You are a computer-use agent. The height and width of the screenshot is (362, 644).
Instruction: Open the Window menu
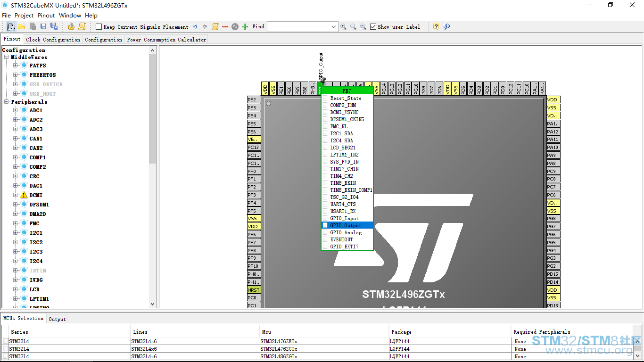(70, 16)
